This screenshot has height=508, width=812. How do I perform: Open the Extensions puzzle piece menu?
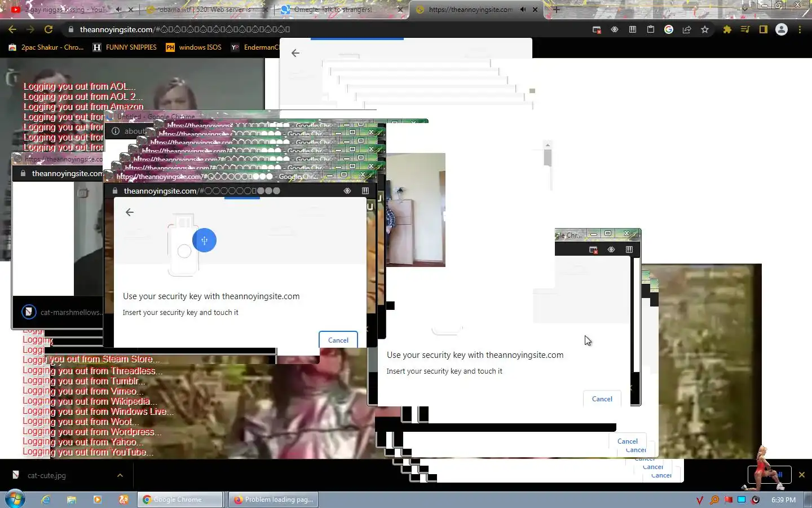click(727, 29)
